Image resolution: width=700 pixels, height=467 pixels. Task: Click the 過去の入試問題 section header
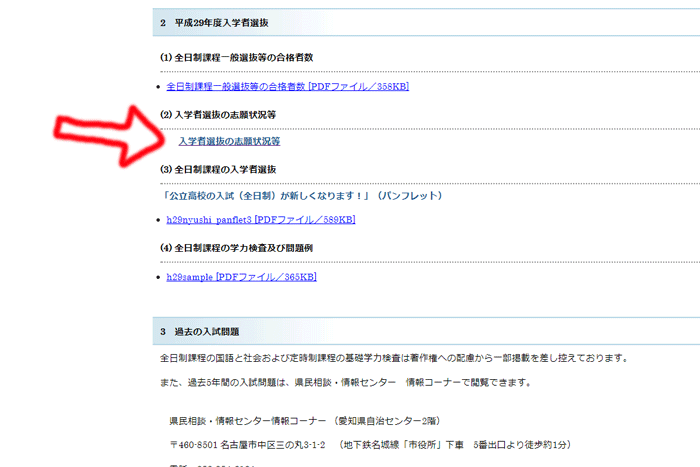(x=207, y=331)
